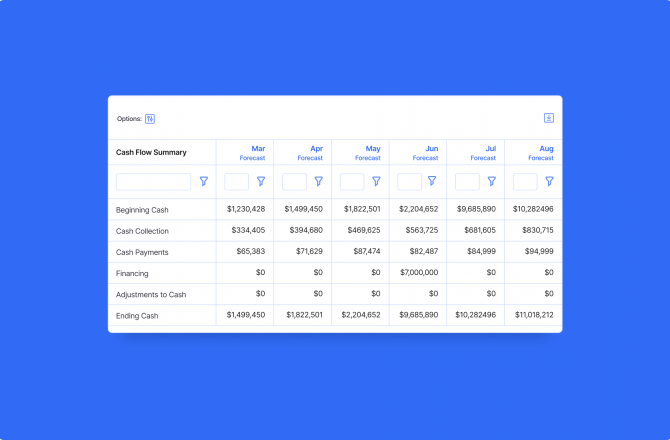Click the May column filter icon
670x440 pixels.
[376, 182]
